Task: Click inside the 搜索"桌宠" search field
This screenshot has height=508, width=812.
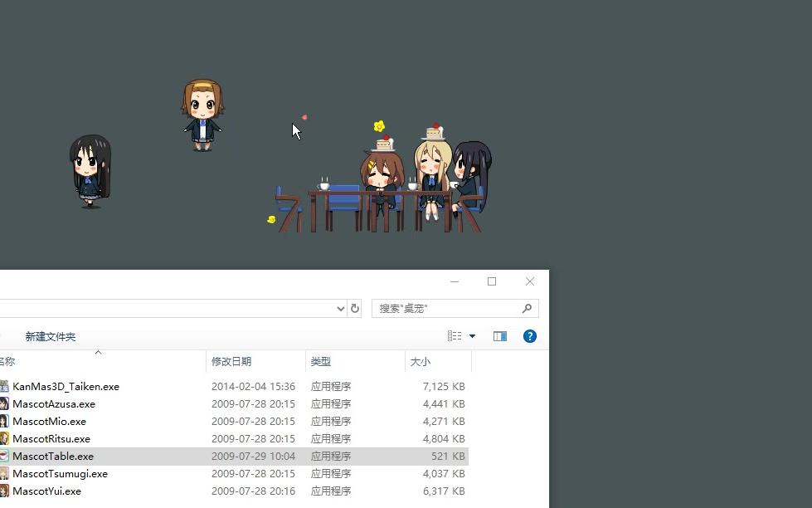Action: click(448, 308)
